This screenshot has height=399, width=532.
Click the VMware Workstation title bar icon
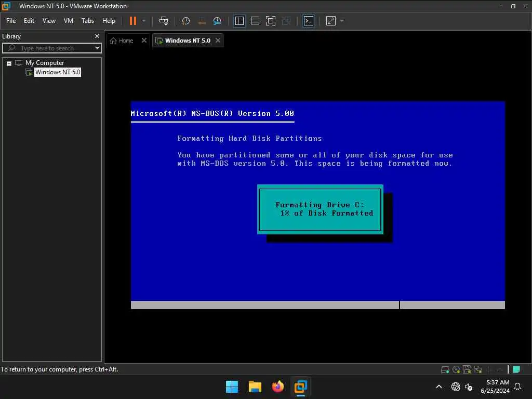click(6, 6)
